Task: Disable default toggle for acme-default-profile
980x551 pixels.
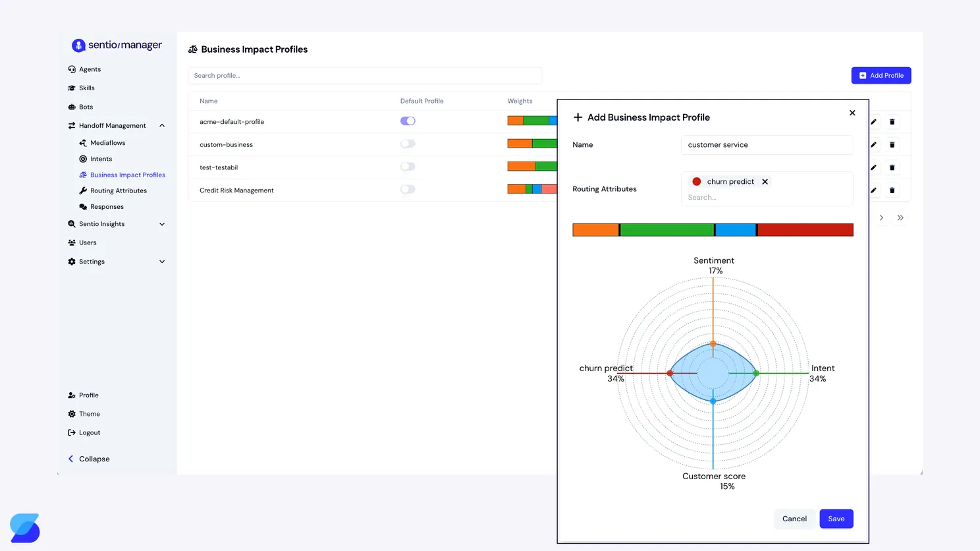Action: pos(408,121)
